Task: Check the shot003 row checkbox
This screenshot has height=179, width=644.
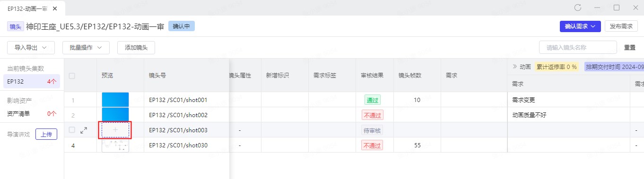Action: pyautogui.click(x=72, y=130)
